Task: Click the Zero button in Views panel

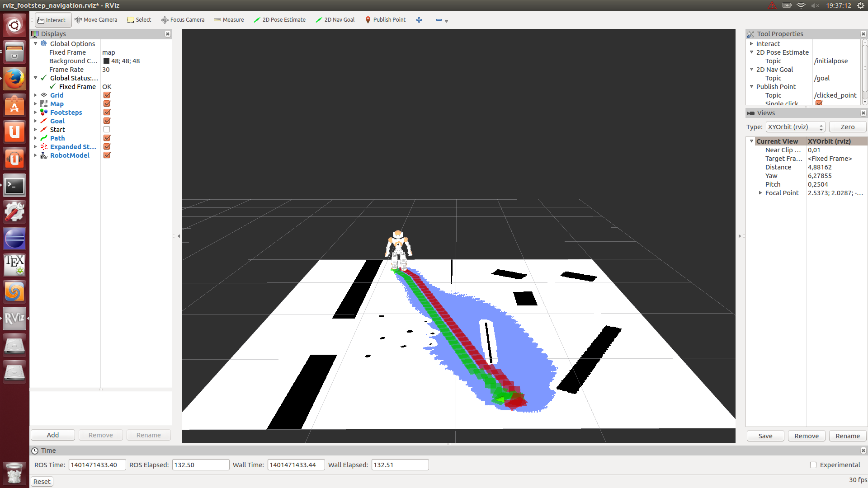Action: (847, 127)
